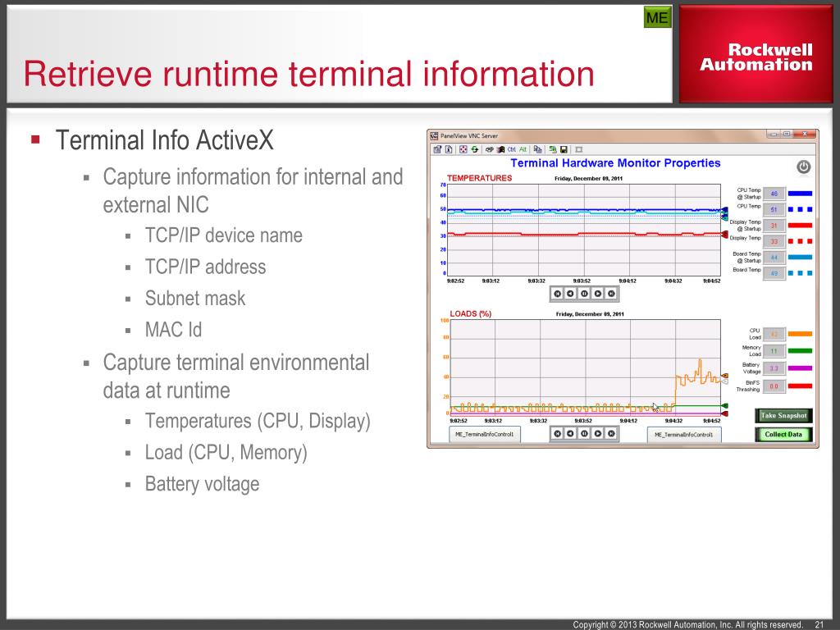Send Ctrl-Alt-Del toolbar icon

[489, 149]
